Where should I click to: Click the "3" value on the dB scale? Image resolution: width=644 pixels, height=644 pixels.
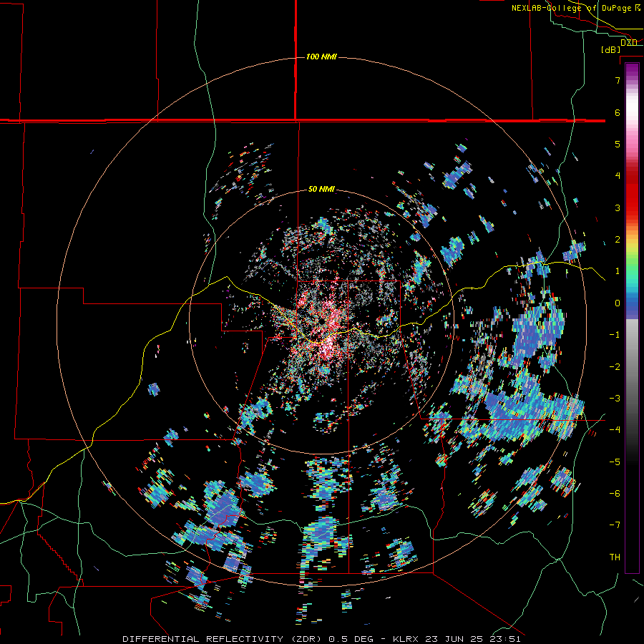[x=618, y=208]
